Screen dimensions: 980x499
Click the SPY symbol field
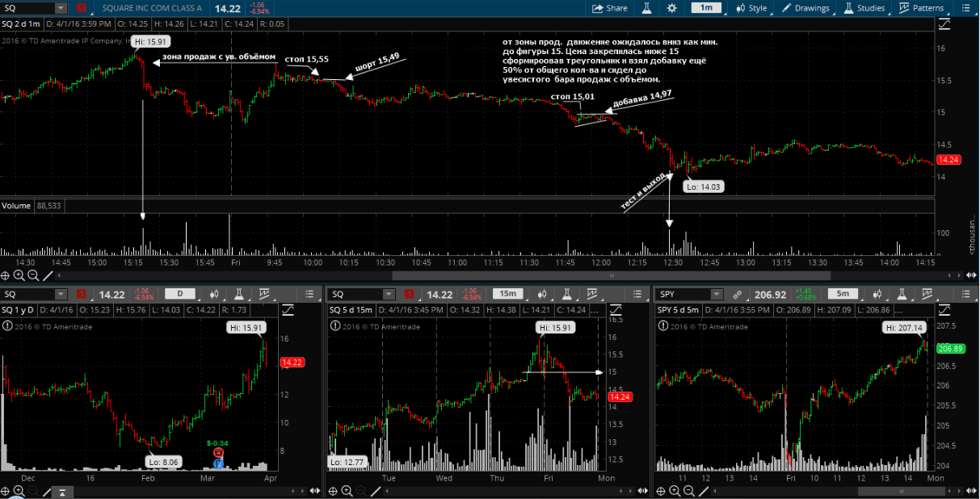tap(683, 295)
